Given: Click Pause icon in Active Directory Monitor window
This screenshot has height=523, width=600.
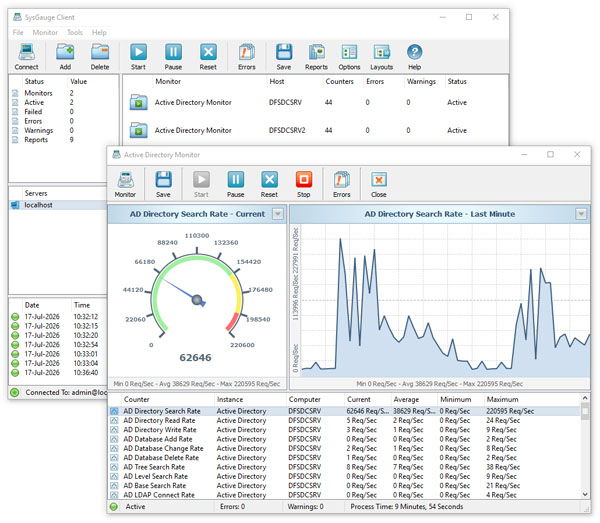Looking at the screenshot, I should 236,180.
